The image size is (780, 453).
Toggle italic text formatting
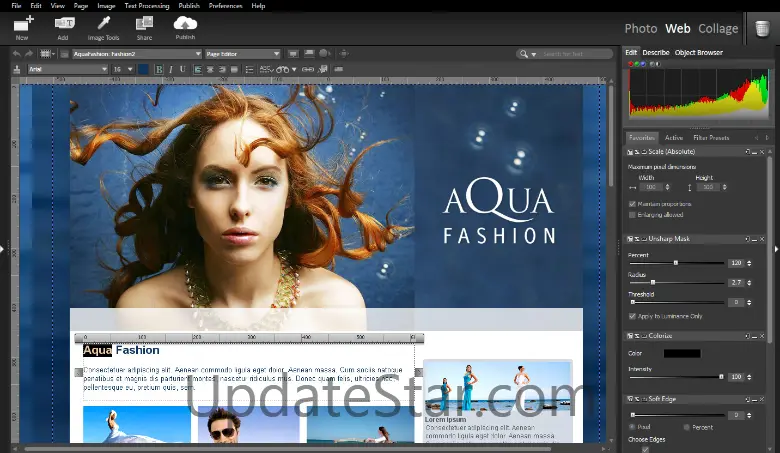[171, 69]
